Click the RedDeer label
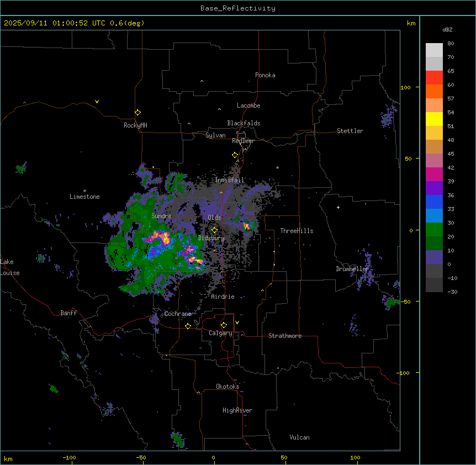476x465 pixels. coord(243,141)
